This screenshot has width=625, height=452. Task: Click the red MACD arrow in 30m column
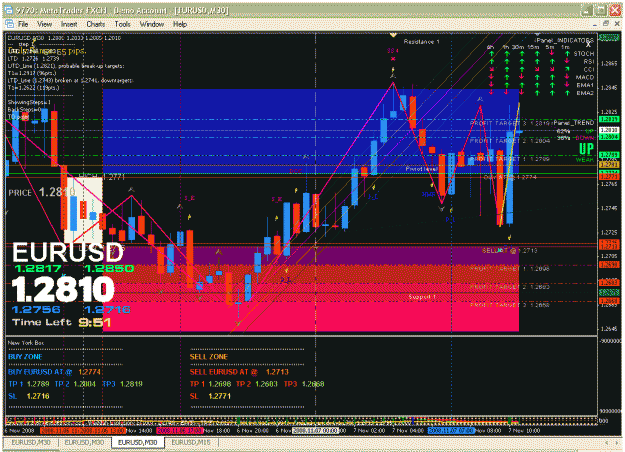click(x=521, y=77)
